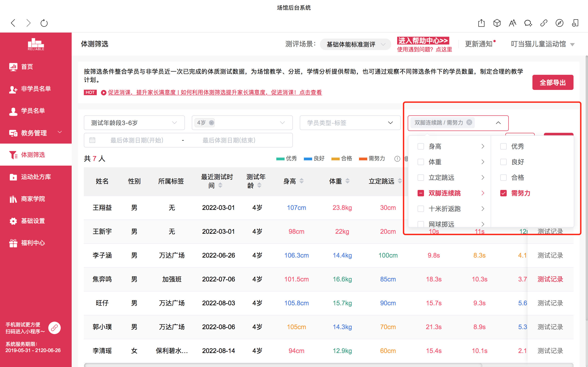Open 运动处方库 sidebar item
The image size is (588, 367).
point(36,177)
